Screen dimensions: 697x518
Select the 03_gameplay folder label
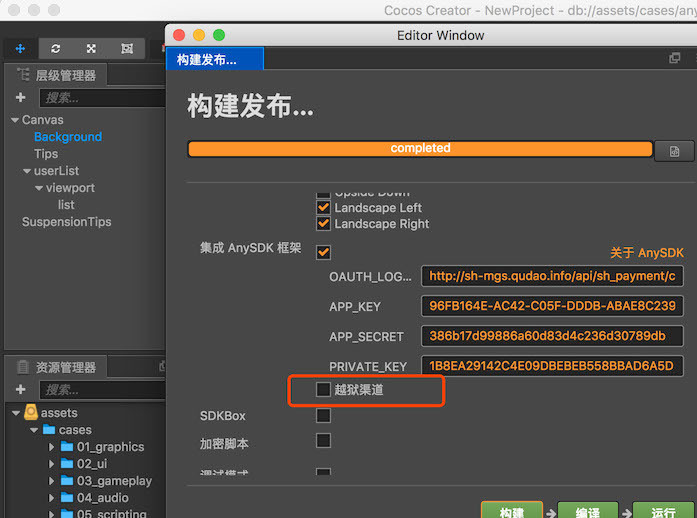click(x=114, y=481)
